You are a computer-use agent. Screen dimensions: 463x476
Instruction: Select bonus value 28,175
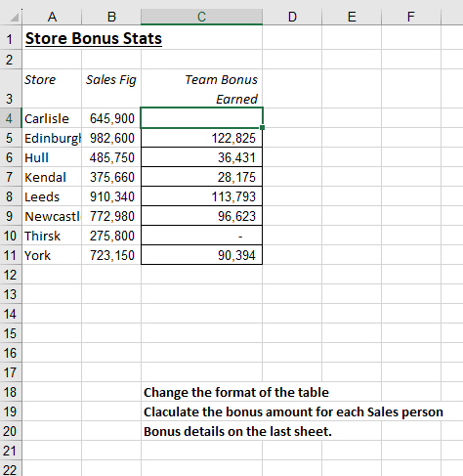[x=201, y=177]
